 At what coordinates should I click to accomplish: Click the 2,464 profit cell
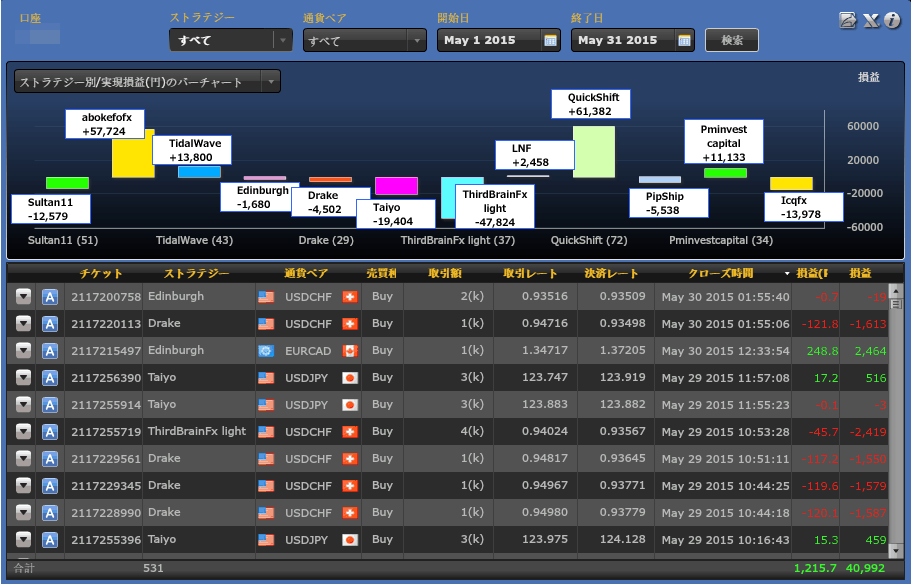[870, 351]
